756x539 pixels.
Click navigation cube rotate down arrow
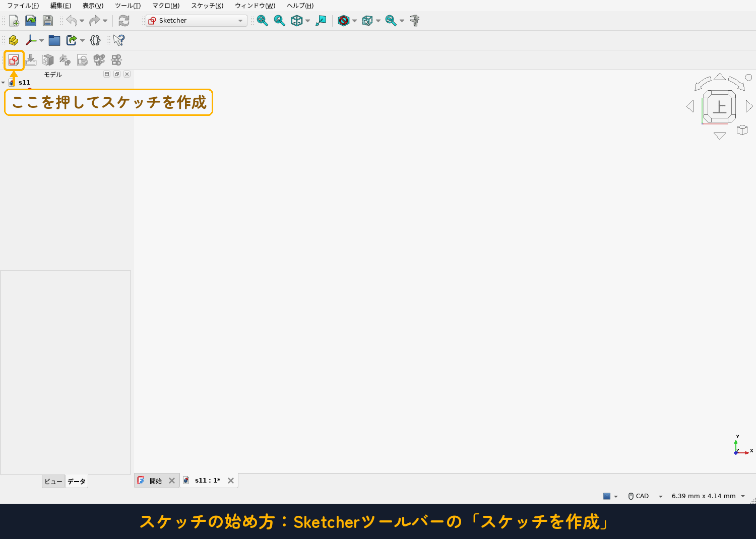point(720,136)
